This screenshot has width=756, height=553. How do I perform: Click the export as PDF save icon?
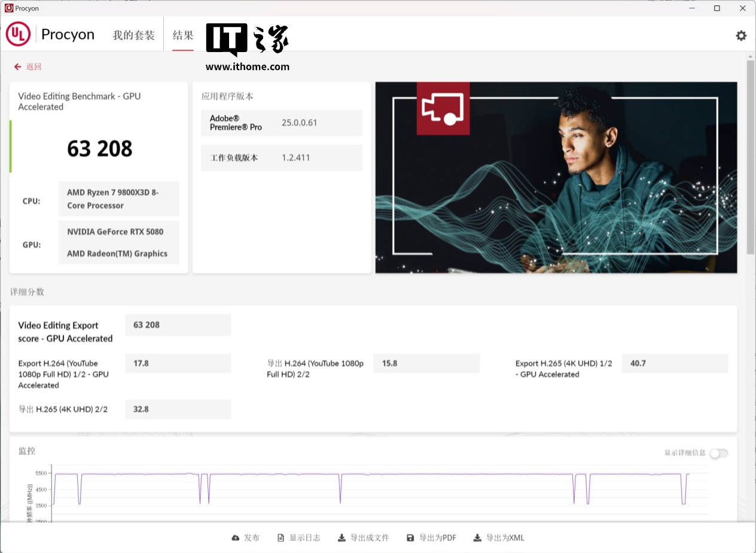[x=410, y=538]
